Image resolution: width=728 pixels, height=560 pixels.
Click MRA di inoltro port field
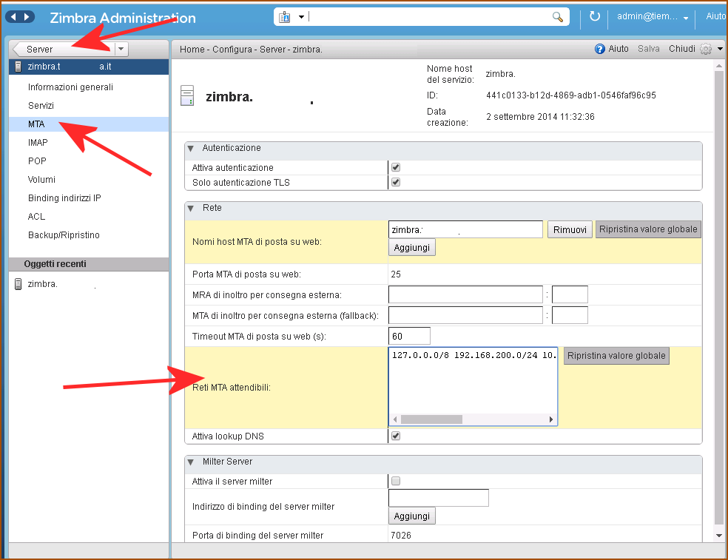point(570,294)
